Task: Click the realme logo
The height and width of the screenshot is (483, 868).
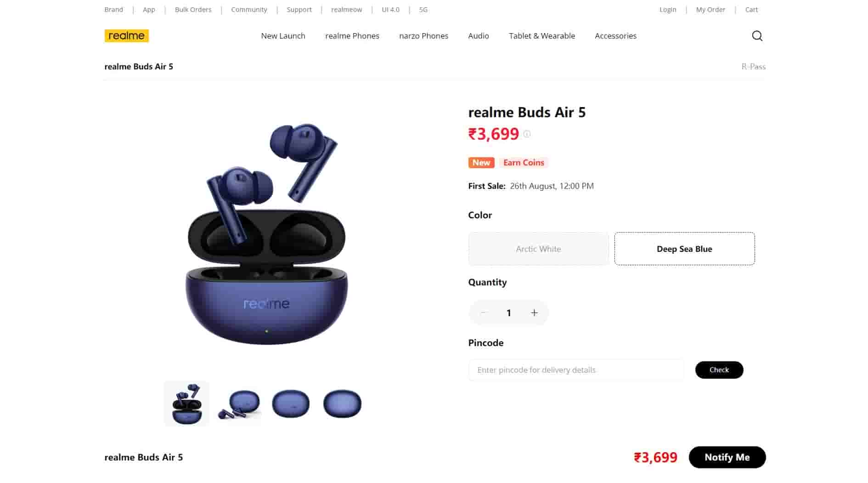Action: click(x=127, y=36)
